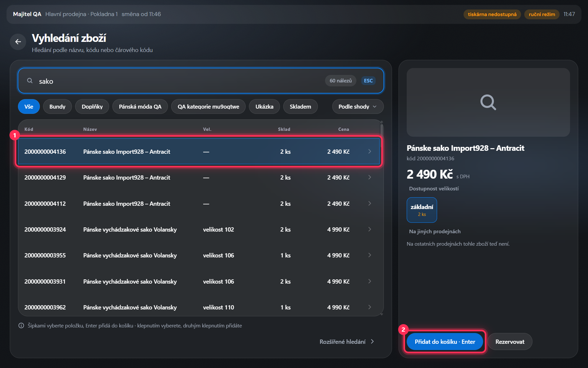Clear search with the ESC badge

coord(368,81)
